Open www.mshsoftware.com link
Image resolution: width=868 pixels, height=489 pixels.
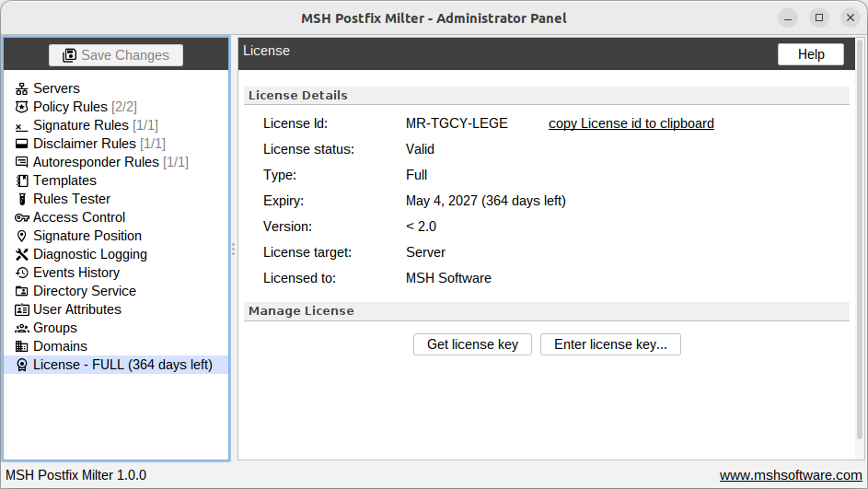[791, 475]
